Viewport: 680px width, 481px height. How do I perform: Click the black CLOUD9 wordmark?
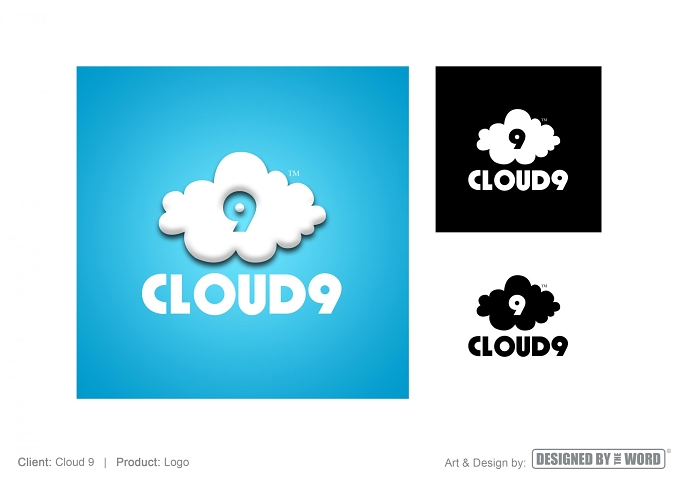(x=518, y=347)
